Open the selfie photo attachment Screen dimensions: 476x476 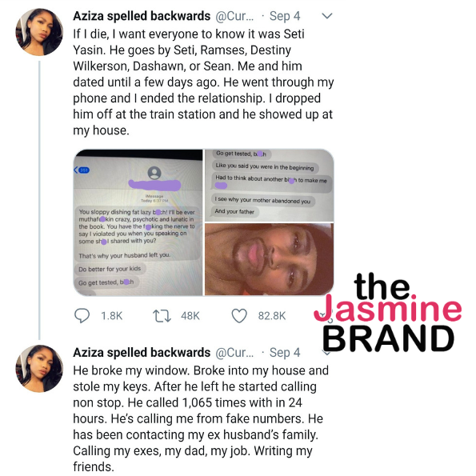click(x=270, y=259)
